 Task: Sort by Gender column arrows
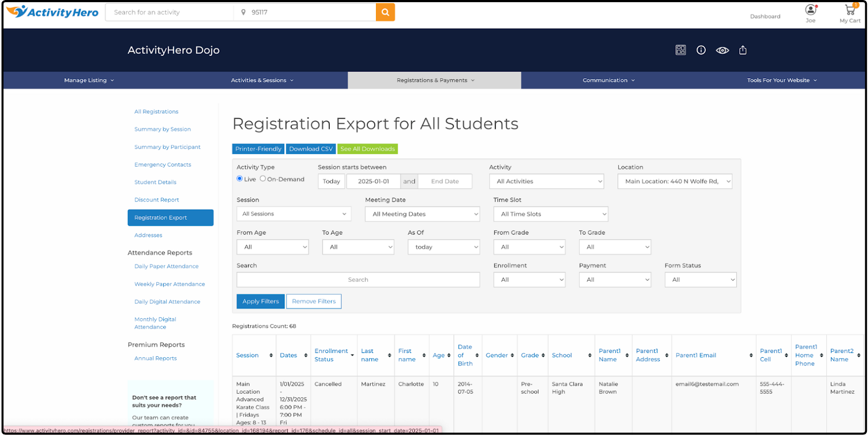512,355
